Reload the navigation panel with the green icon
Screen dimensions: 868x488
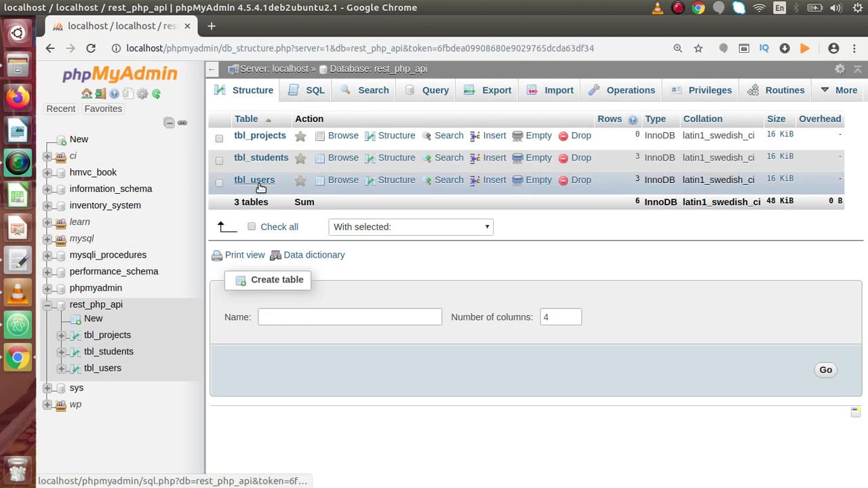tap(156, 94)
